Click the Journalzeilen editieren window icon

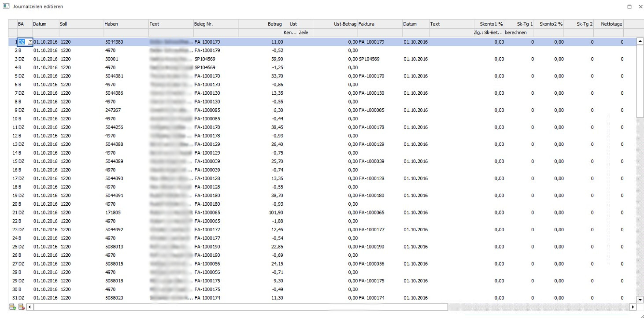point(6,7)
